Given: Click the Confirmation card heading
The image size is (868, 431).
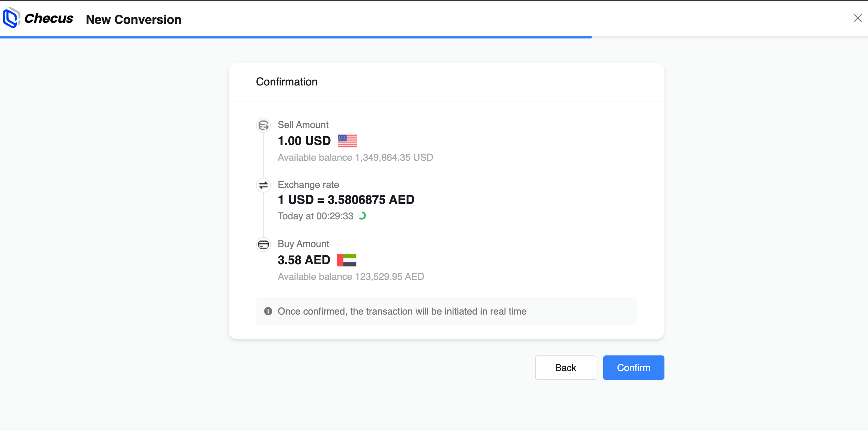Looking at the screenshot, I should coord(287,82).
